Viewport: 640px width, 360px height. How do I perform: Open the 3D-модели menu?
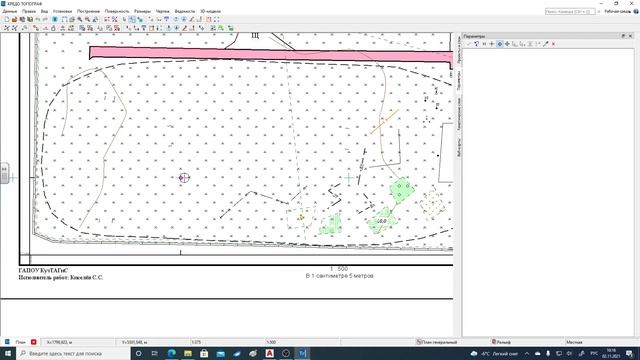210,11
